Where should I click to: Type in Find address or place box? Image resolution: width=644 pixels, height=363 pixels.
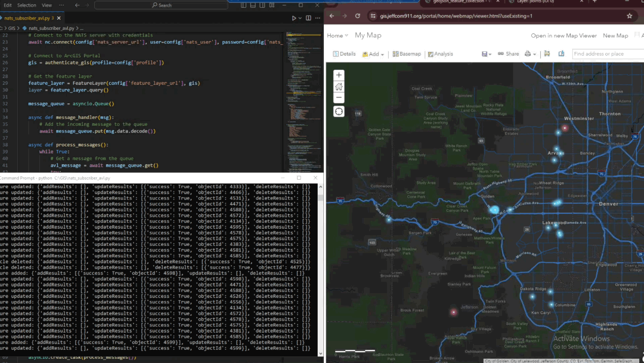tap(605, 54)
